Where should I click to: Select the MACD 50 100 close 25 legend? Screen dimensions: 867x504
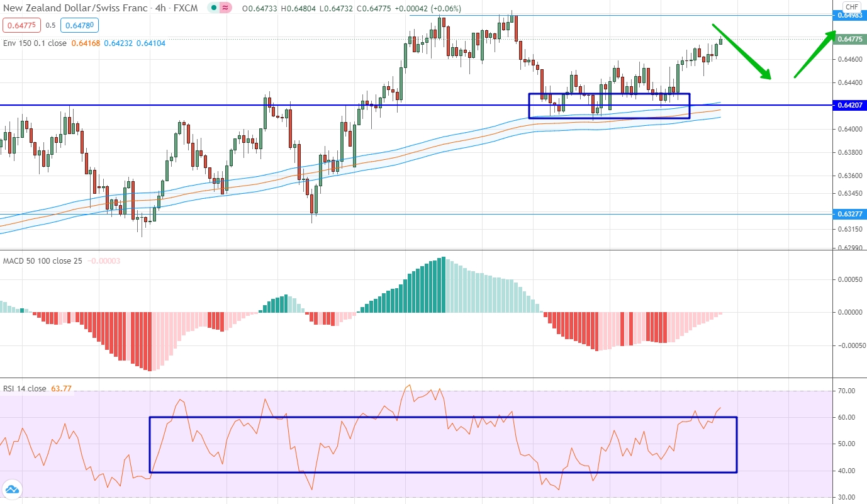click(x=43, y=260)
